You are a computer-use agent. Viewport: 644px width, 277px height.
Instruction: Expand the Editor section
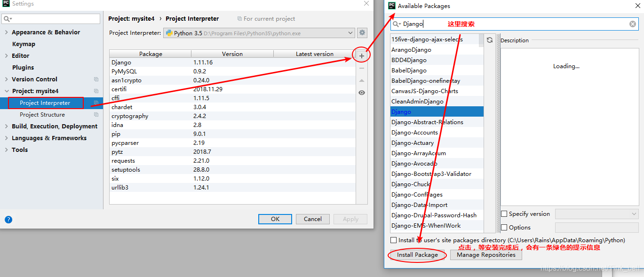point(6,56)
